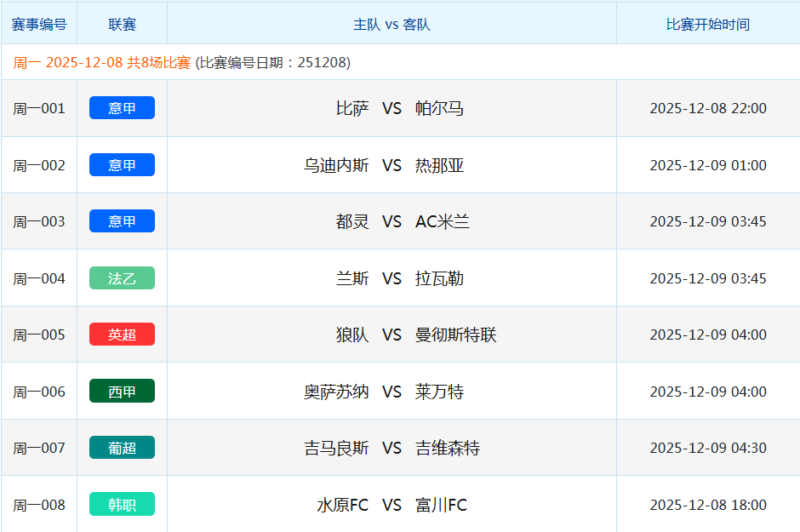Viewport: 800px width, 532px height.
Task: Click the 意甲 badge in the 乌迪内斯 row
Action: [122, 165]
